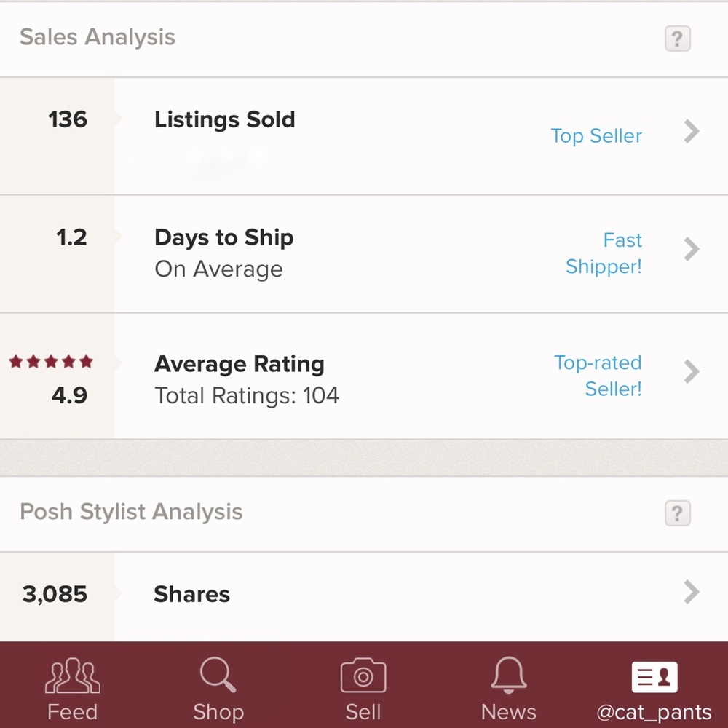Expand Days to Ship chevron arrow
Viewport: 728px width, 728px height.
click(x=692, y=249)
